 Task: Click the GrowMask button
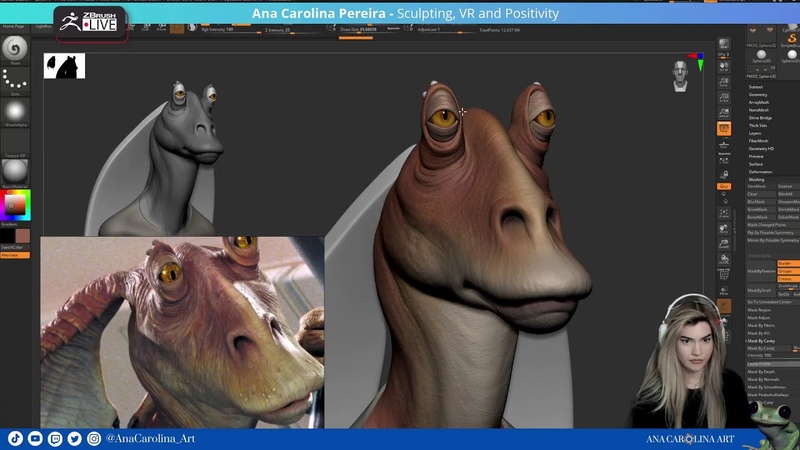(x=761, y=210)
